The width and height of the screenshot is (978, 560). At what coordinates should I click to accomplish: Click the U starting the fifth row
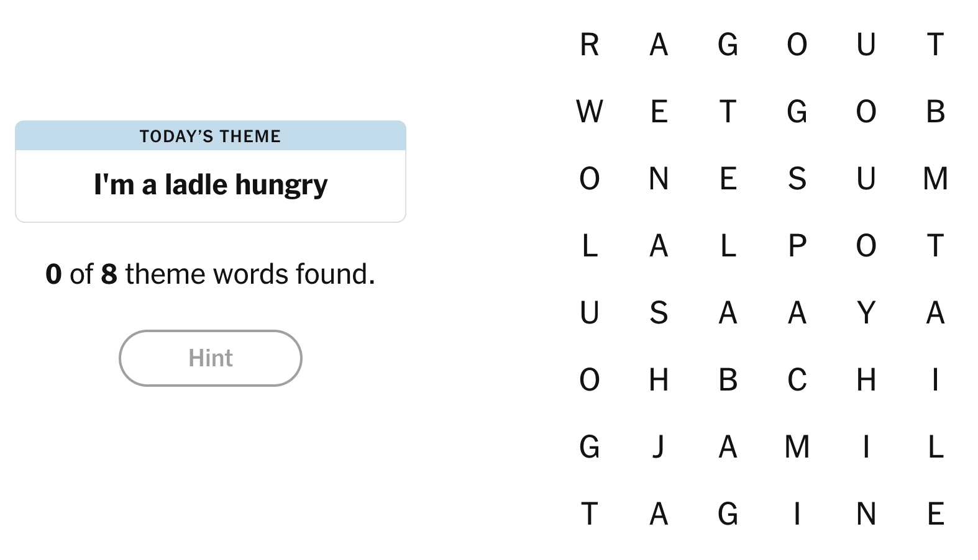590,314
